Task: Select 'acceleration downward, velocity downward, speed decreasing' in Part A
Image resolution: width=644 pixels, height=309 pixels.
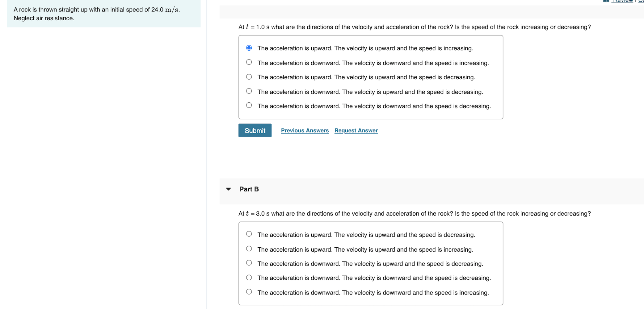Action: tap(249, 105)
